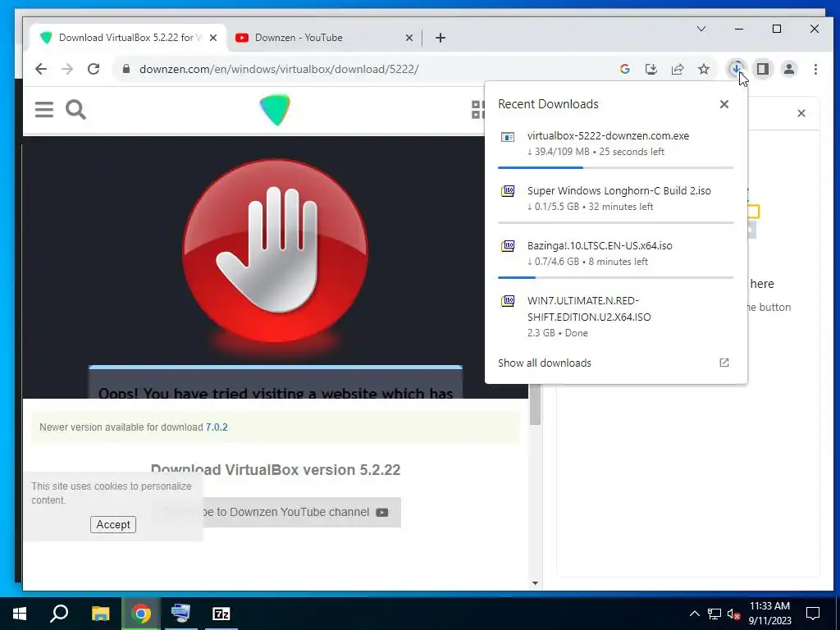Image resolution: width=840 pixels, height=630 pixels.
Task: Open the tab search chevron
Action: [x=701, y=29]
